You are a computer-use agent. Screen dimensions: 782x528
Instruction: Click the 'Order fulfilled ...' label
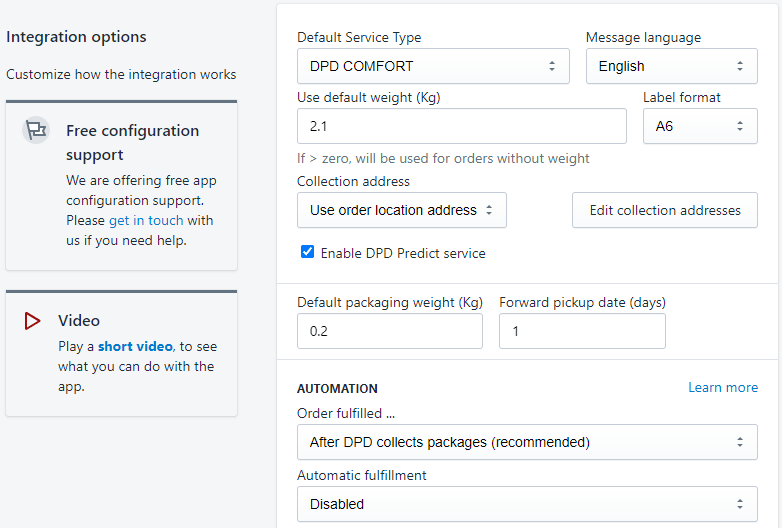point(346,413)
